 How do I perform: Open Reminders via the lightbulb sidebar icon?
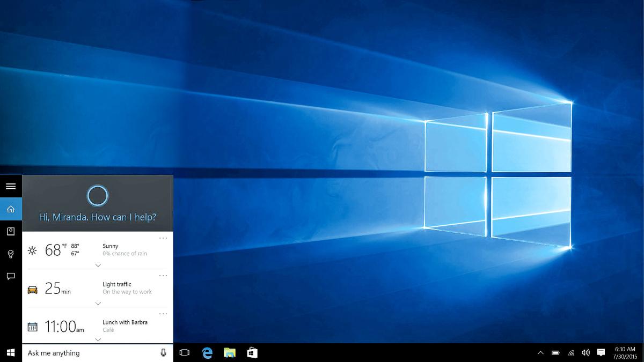11,254
